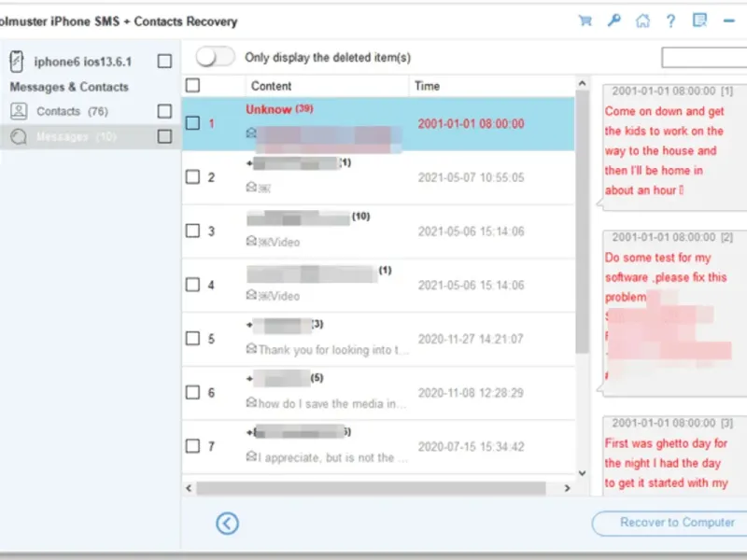Click envelope icon in row 7 preview
The width and height of the screenshot is (747, 560).
click(251, 456)
